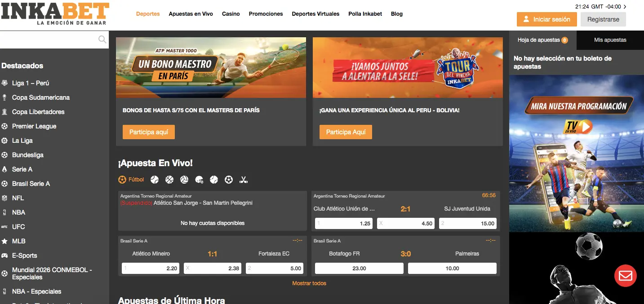Select the baseball live sport icon
This screenshot has width=644, height=304.
coord(214,180)
